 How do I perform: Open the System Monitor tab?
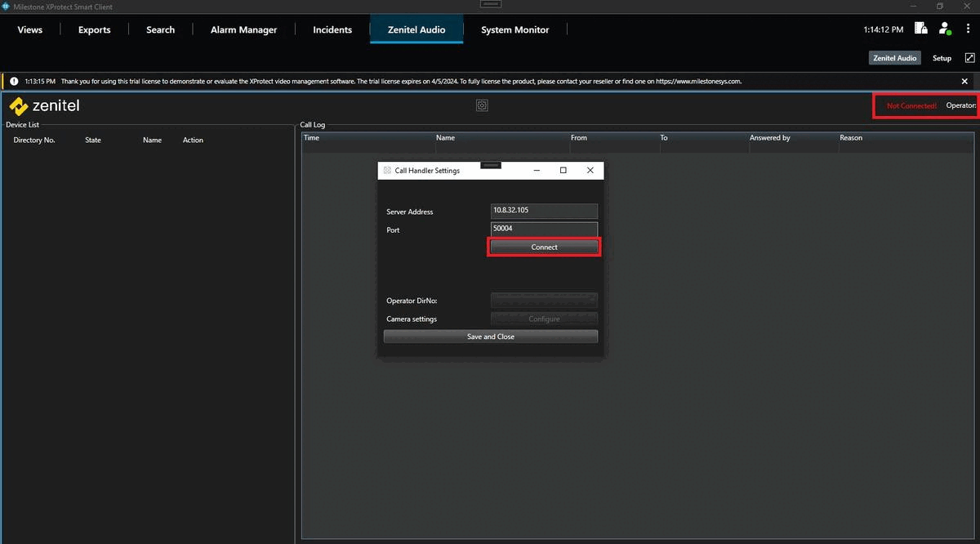pyautogui.click(x=514, y=29)
